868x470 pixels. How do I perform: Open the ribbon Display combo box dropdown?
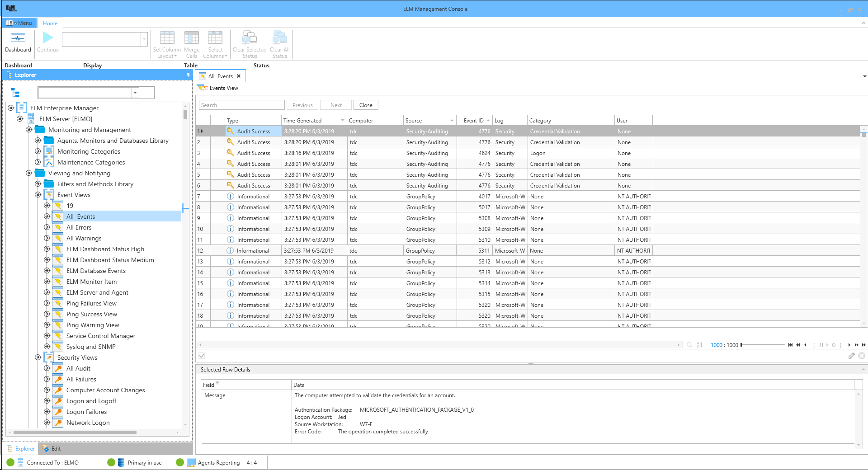(x=144, y=39)
